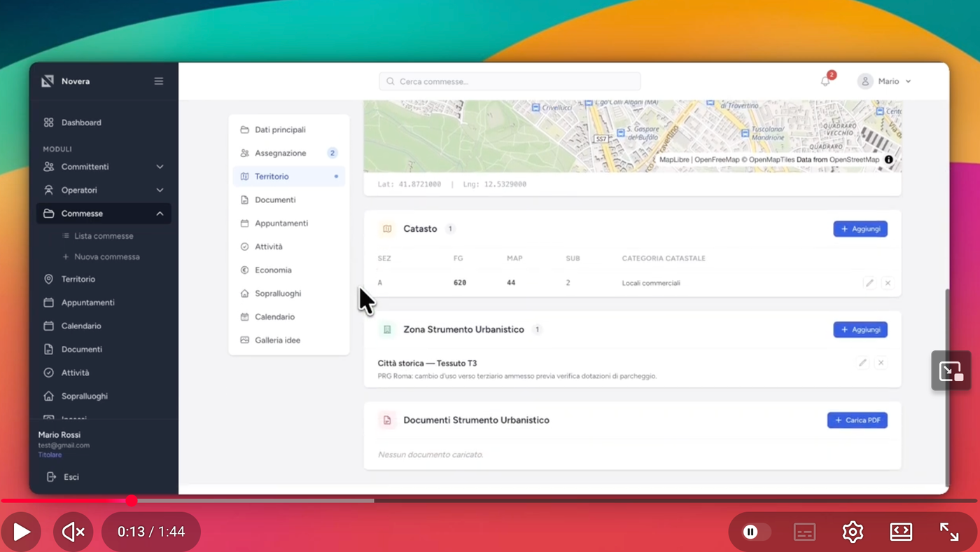Toggle the autoplay switch
This screenshot has height=552, width=980.
click(756, 532)
